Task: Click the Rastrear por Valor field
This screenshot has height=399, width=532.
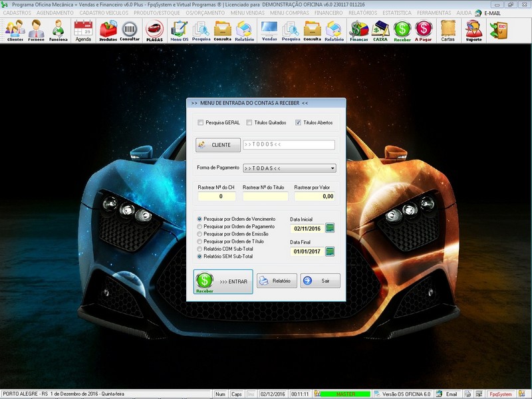Action: (315, 196)
